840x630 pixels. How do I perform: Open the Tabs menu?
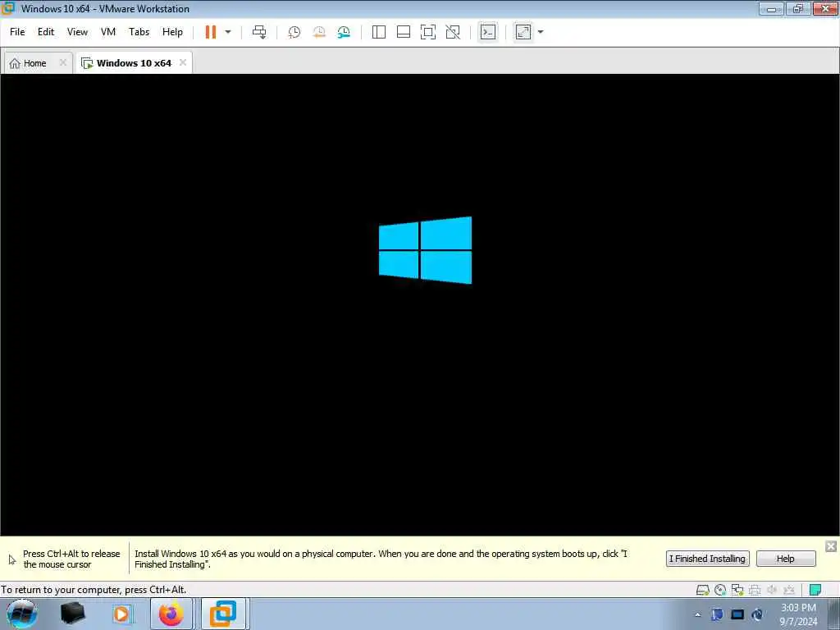[x=139, y=32]
